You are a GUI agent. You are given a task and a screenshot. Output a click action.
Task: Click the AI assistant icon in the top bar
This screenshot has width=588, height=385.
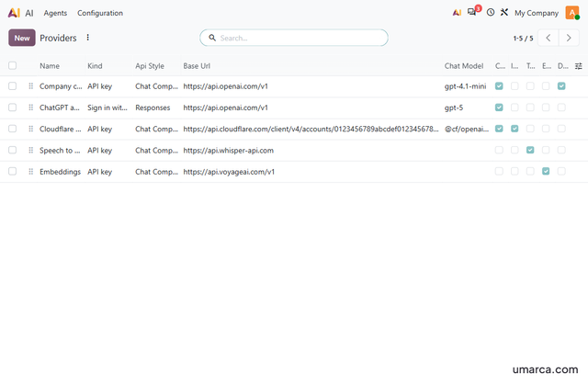tap(457, 12)
